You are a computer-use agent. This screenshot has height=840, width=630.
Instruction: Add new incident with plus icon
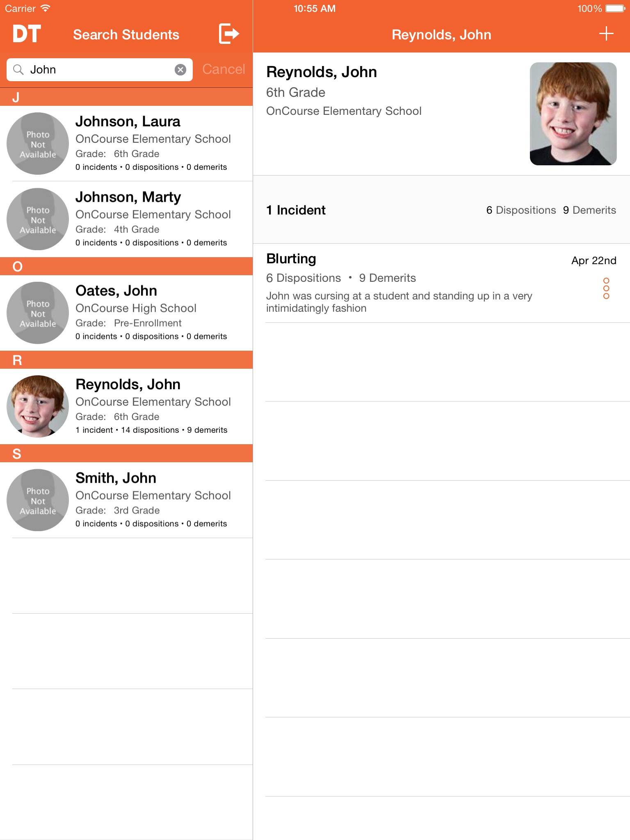click(606, 34)
